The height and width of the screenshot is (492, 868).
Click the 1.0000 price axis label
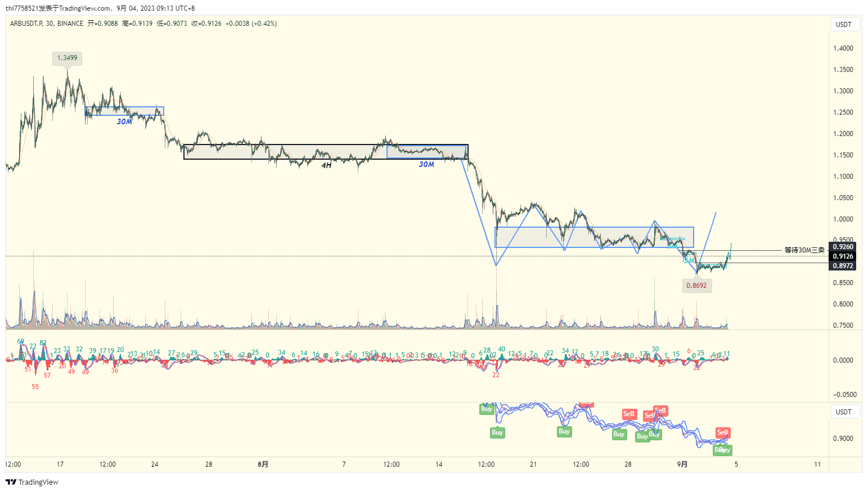[843, 219]
